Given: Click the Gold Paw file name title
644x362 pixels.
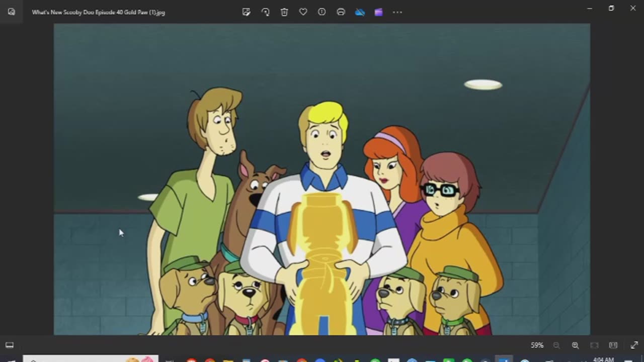Looking at the screenshot, I should pyautogui.click(x=99, y=12).
